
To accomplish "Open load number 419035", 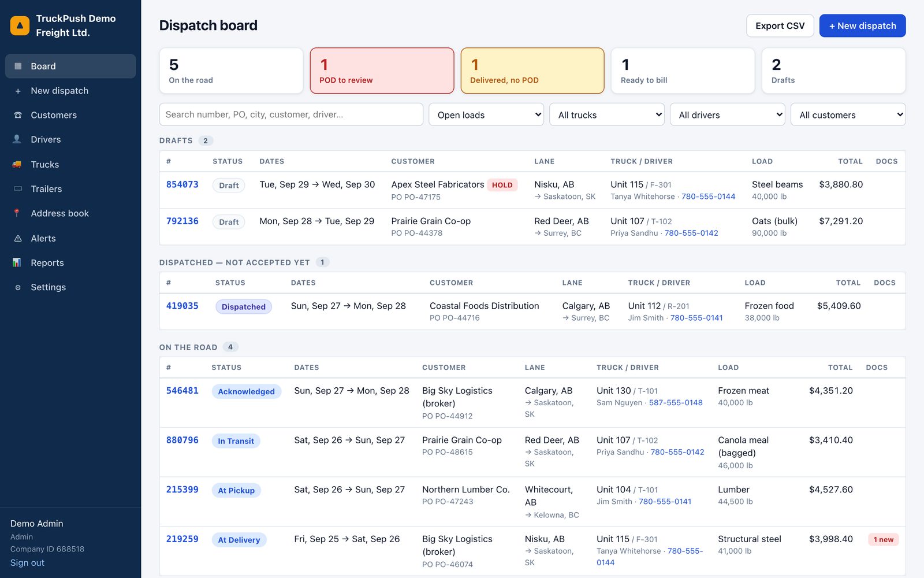I will click(x=182, y=306).
